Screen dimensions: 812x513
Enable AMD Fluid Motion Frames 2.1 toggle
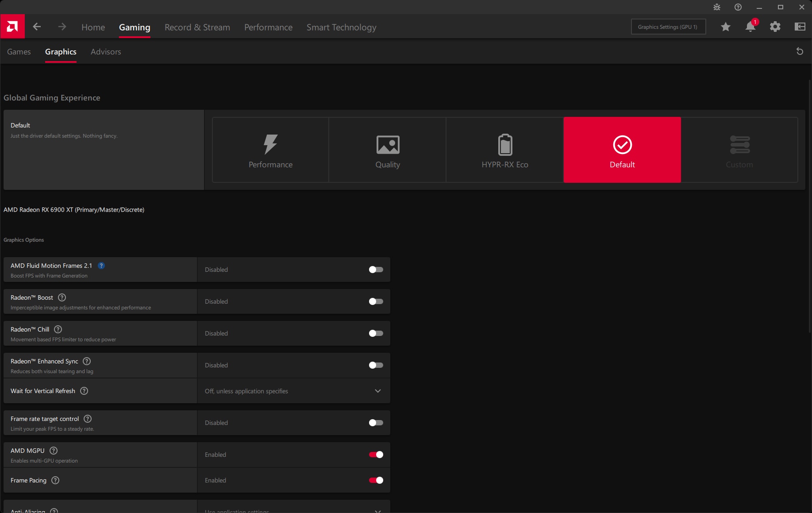pyautogui.click(x=376, y=270)
